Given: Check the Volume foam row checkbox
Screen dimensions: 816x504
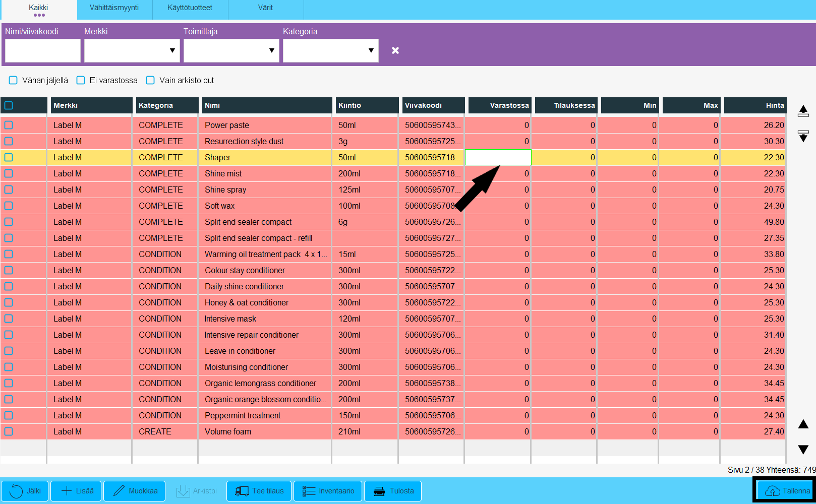Looking at the screenshot, I should point(9,431).
